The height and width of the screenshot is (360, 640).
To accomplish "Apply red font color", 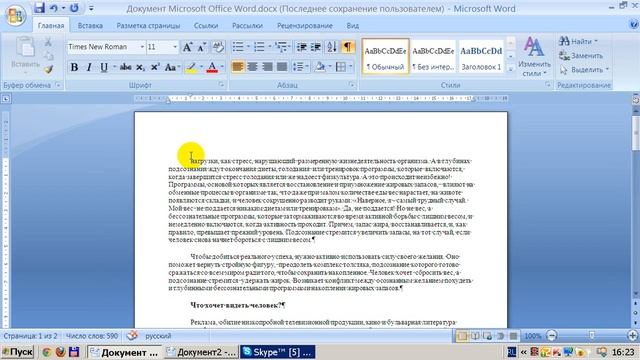I will [x=212, y=67].
